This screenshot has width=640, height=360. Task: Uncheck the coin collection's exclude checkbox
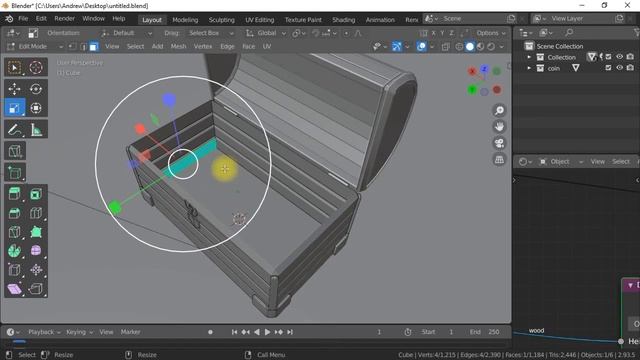[x=608, y=68]
